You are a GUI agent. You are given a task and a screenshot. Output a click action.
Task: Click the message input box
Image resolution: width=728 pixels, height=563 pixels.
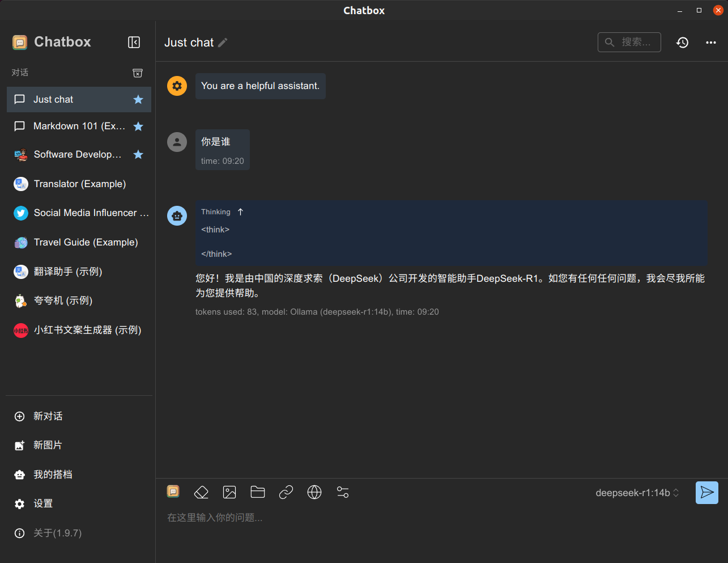pyautogui.click(x=442, y=518)
